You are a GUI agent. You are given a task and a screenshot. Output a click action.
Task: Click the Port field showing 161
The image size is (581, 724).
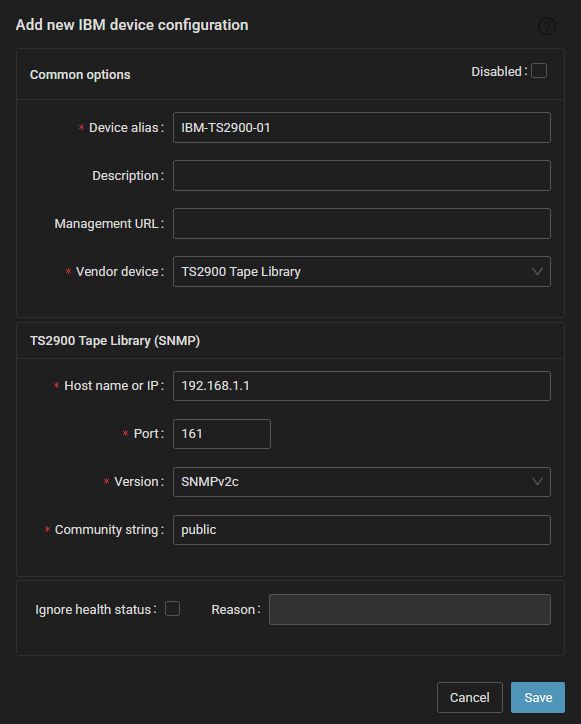point(222,434)
